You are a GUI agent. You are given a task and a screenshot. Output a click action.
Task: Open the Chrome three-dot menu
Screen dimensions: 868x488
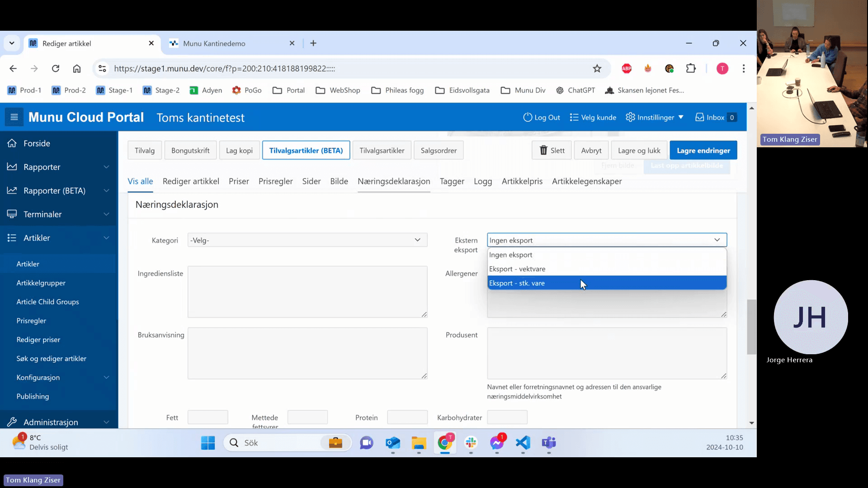[744, 69]
